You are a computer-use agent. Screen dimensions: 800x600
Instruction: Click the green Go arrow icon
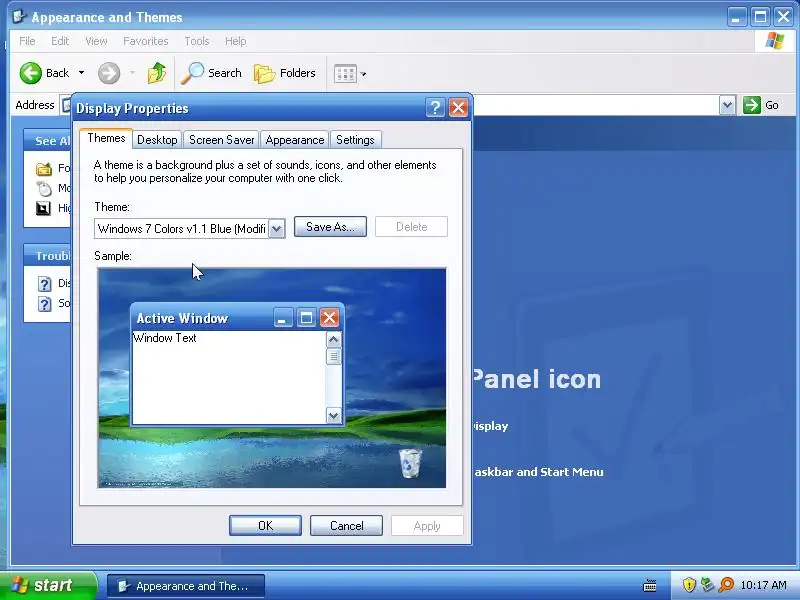(752, 105)
